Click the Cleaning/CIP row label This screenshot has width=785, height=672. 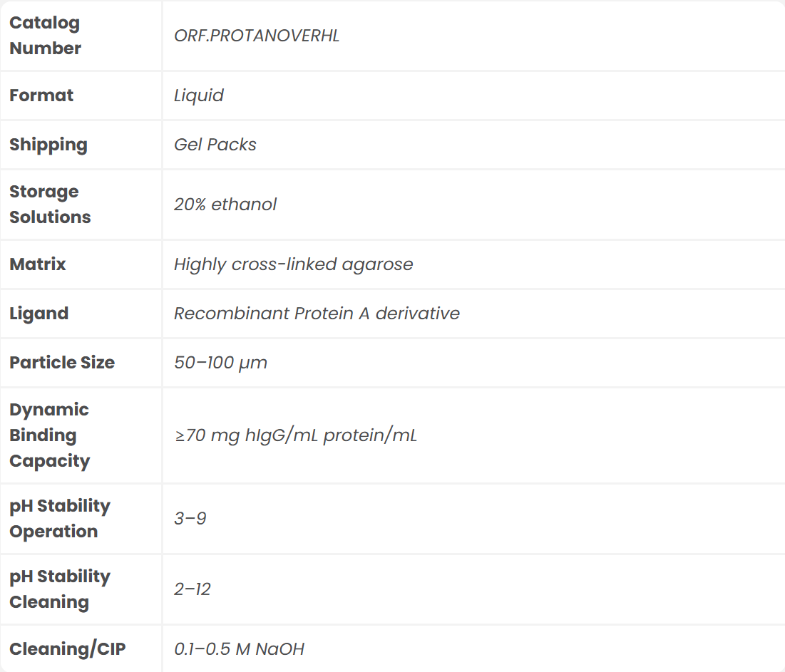click(68, 649)
